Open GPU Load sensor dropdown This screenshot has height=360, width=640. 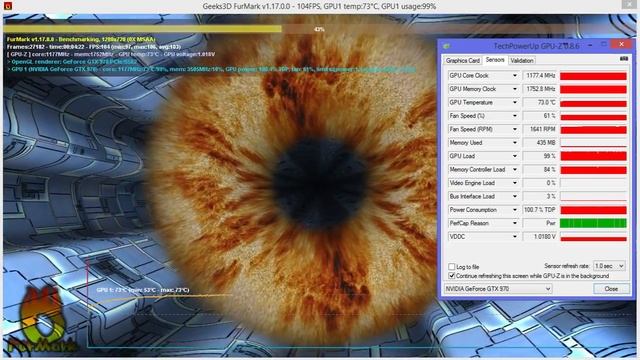(x=514, y=156)
